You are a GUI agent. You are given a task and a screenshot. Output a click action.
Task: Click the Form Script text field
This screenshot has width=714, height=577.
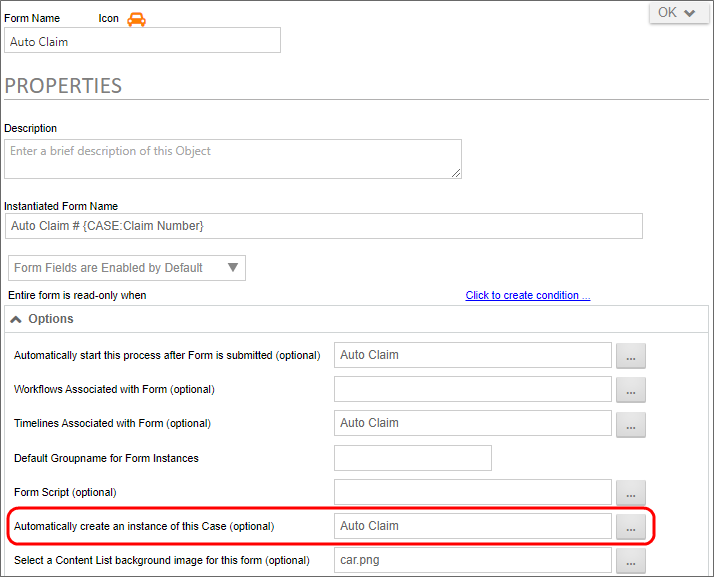(472, 492)
